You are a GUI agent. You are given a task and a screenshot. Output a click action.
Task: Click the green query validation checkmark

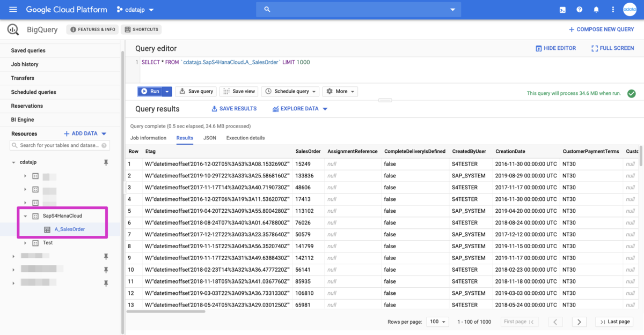[632, 93]
